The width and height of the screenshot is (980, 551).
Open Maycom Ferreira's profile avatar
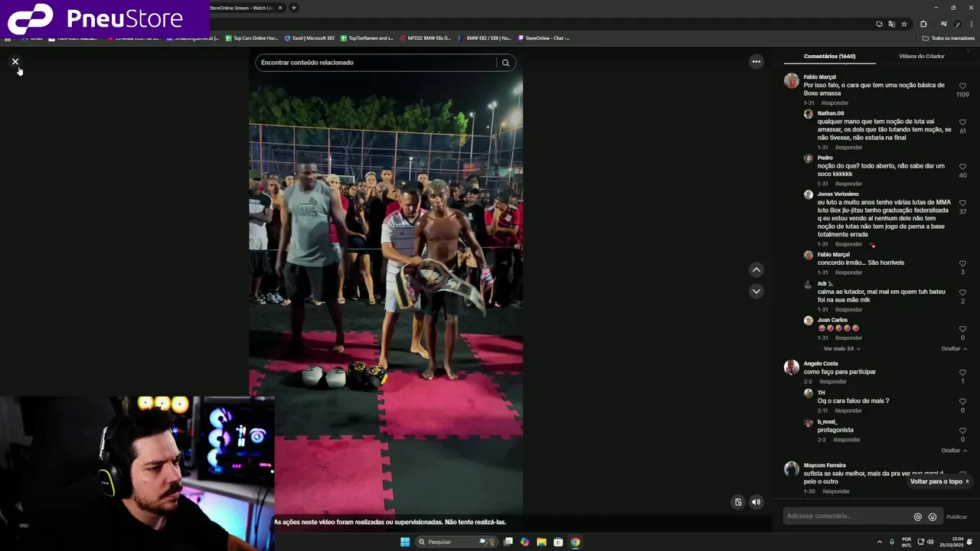pos(791,469)
